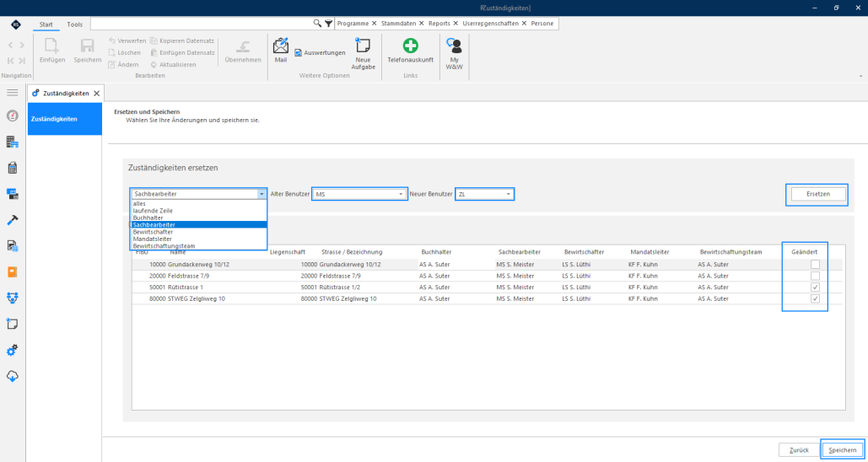Select the Zuständigkeiten document tab
The width and height of the screenshot is (868, 462).
click(x=66, y=94)
